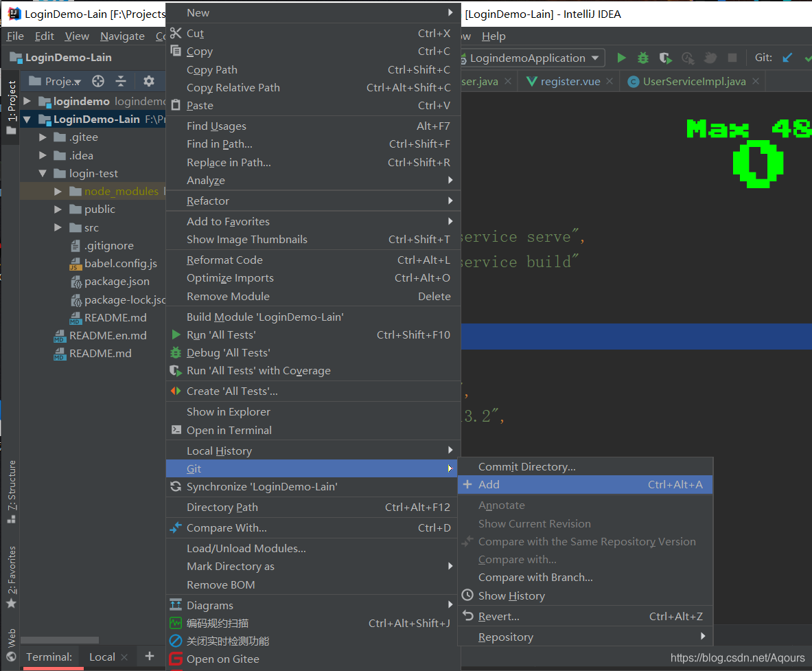Select Create 'All Tests'... entry

coord(312,391)
